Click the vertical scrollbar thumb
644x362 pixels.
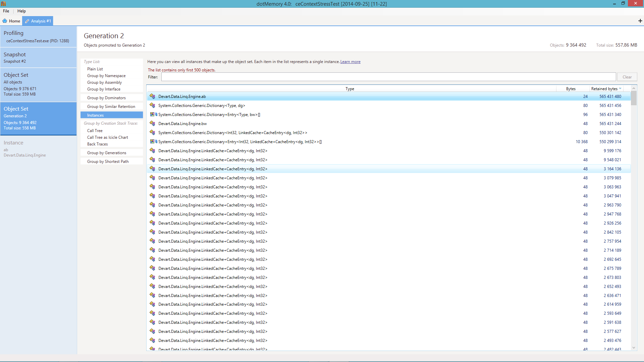coord(634,98)
